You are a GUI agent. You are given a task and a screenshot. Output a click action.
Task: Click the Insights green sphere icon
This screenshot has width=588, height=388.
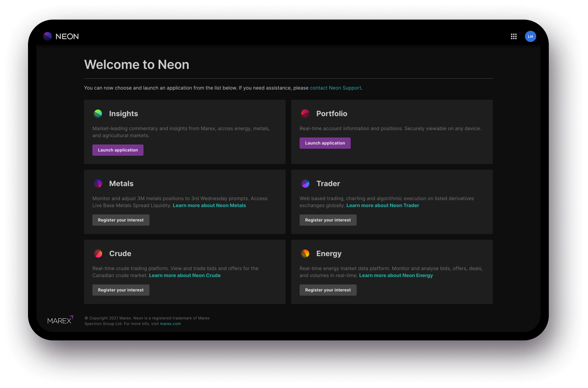[x=98, y=113]
